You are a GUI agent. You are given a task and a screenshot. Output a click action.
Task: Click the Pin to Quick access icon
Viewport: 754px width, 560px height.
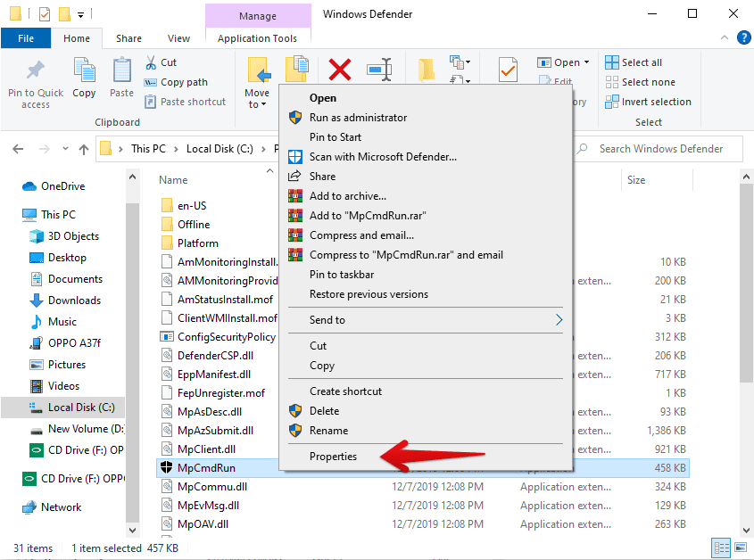point(35,70)
